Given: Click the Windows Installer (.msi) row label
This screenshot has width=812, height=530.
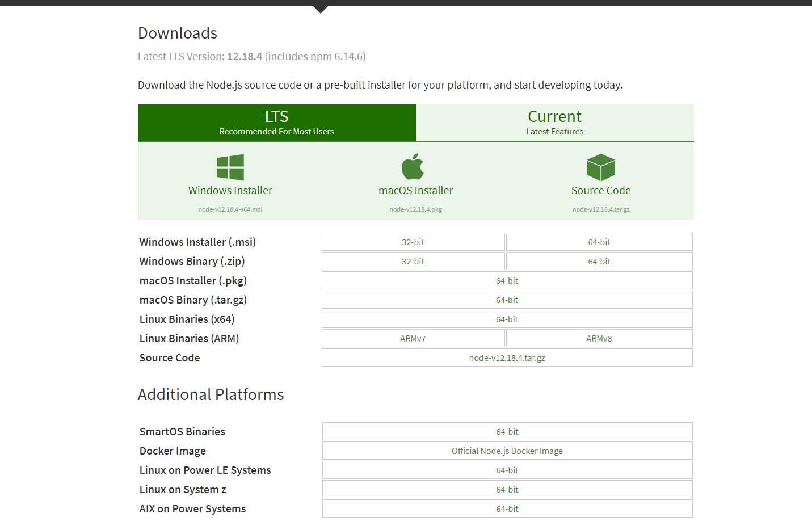Looking at the screenshot, I should (198, 242).
